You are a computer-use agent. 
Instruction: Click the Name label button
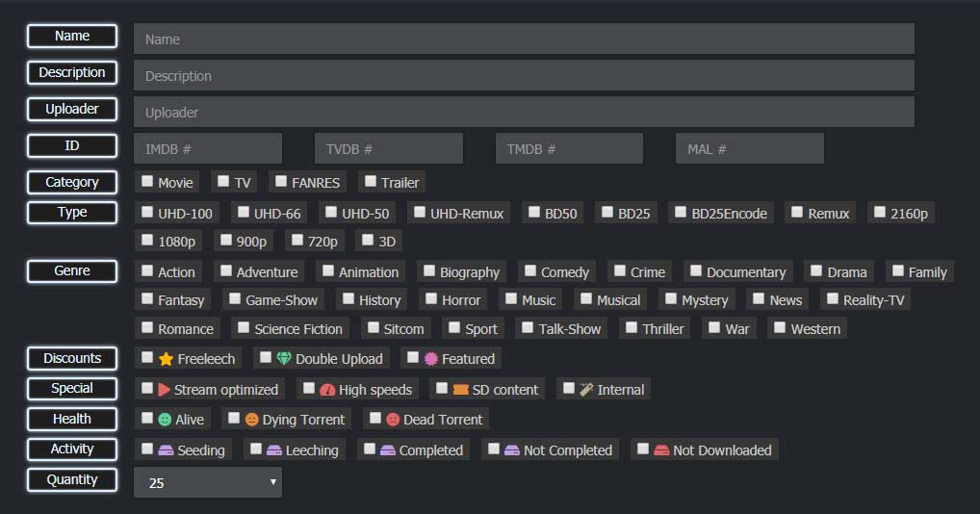[72, 37]
